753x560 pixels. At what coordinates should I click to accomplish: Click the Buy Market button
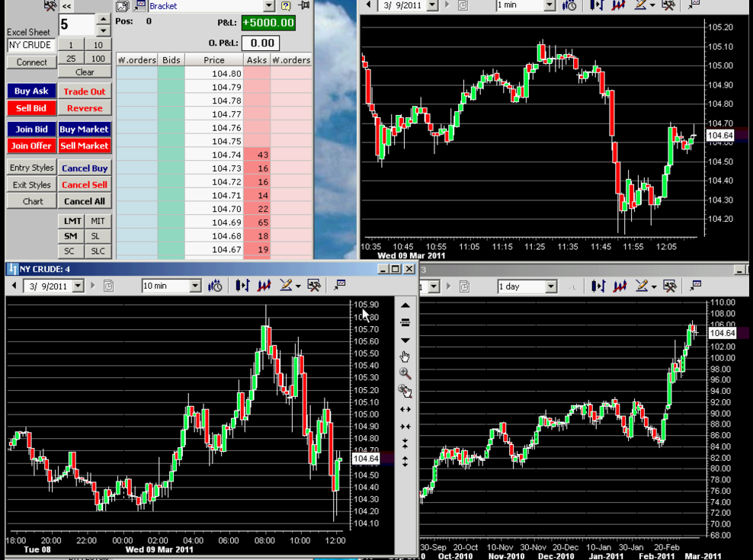coord(85,130)
